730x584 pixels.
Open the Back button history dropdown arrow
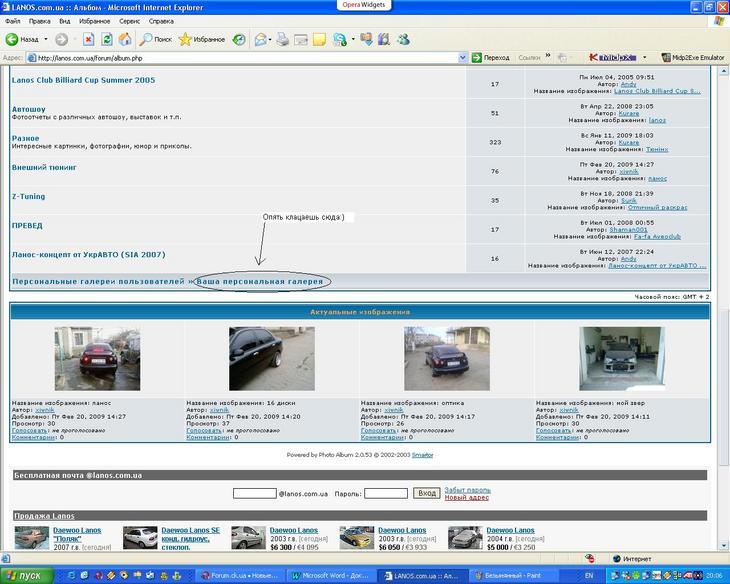click(x=46, y=39)
